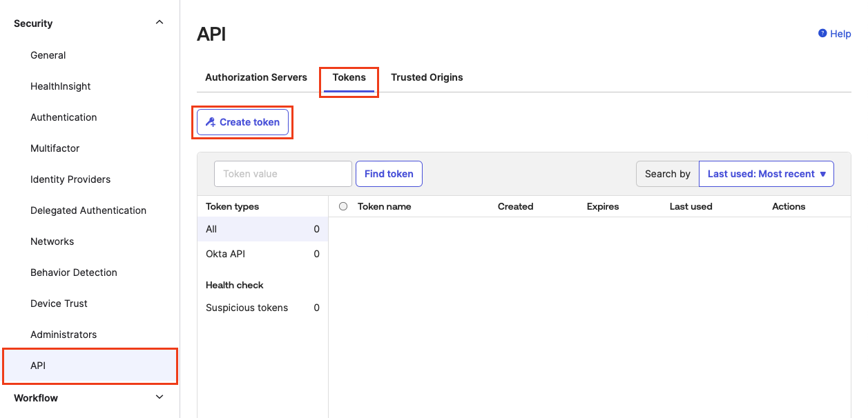Go to HealthInsight in the sidebar

[61, 86]
